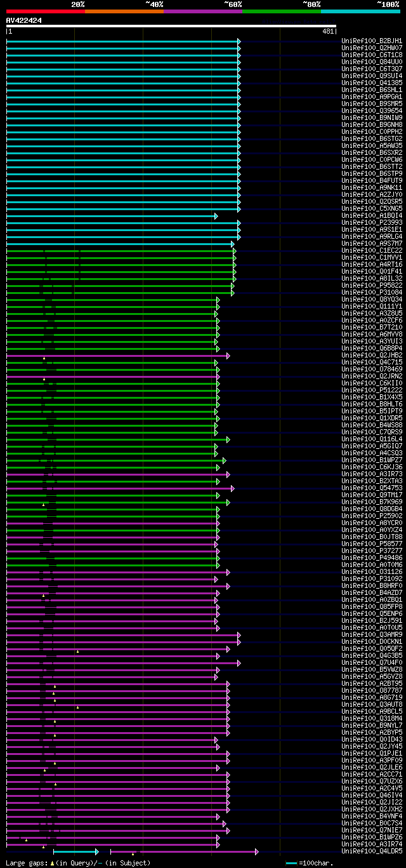Select the AV422424 query label

(24, 20)
